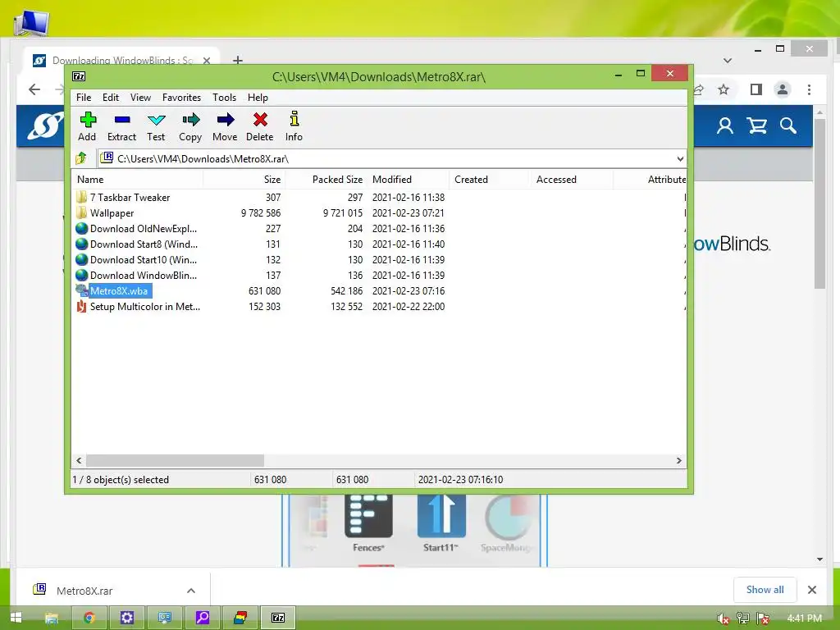Open the Windows Start button
This screenshot has height=630, width=840.
[x=16, y=618]
